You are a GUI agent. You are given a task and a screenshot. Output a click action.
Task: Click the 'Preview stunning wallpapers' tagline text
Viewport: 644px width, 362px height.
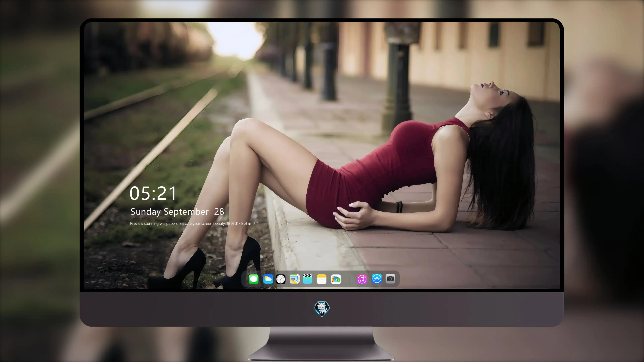(195, 223)
